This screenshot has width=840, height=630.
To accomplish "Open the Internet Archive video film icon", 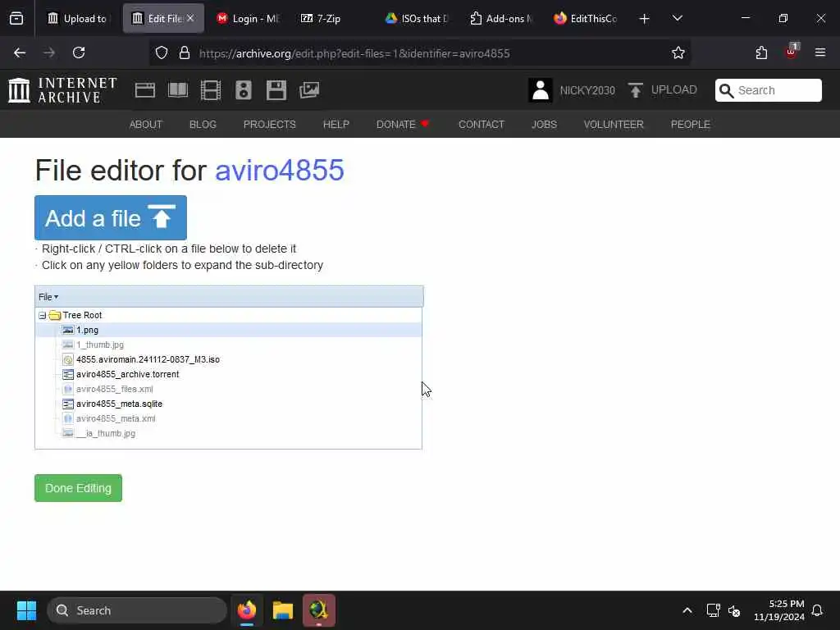I will pos(211,90).
